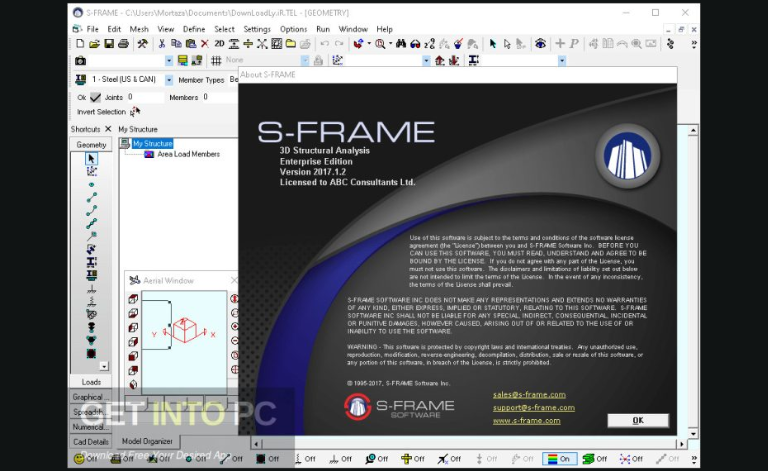This screenshot has height=471, width=768.
Task: Select the 2D view toolbar button
Action: (219, 44)
